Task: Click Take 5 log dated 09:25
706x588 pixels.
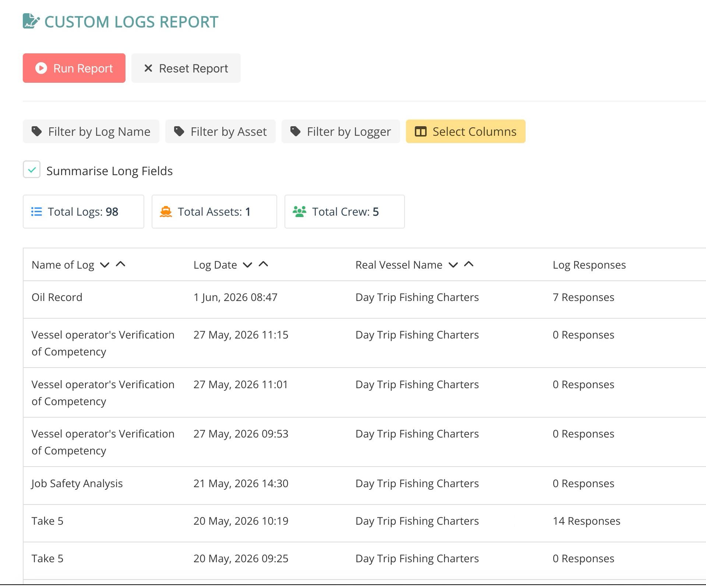Action: click(x=47, y=559)
